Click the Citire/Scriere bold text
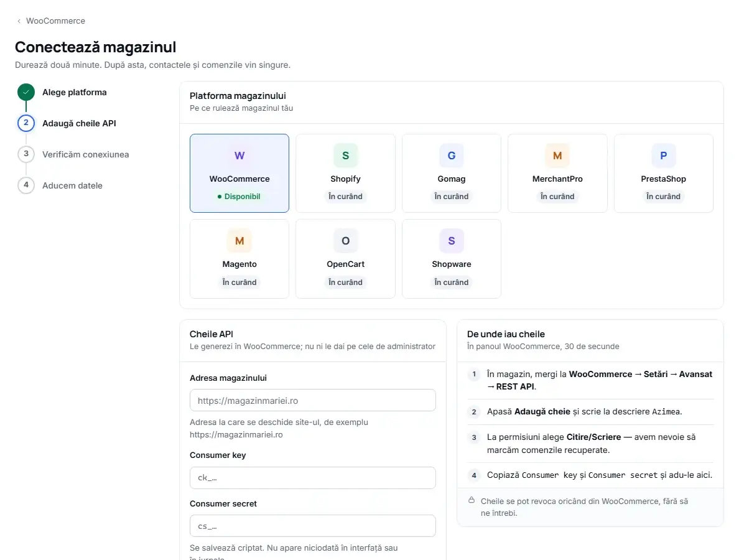 pyautogui.click(x=594, y=437)
